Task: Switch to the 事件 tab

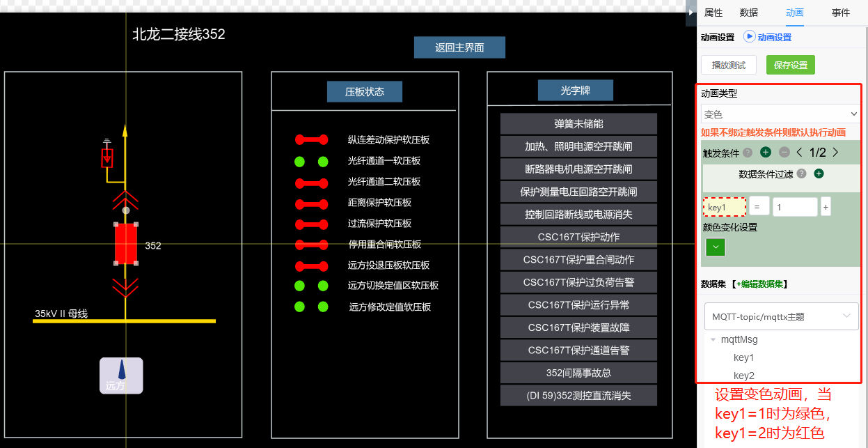Action: [x=840, y=13]
